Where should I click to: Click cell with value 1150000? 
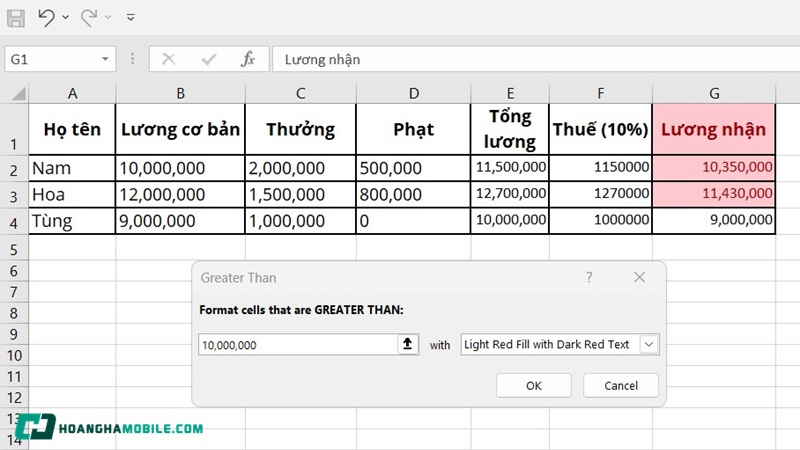[601, 168]
